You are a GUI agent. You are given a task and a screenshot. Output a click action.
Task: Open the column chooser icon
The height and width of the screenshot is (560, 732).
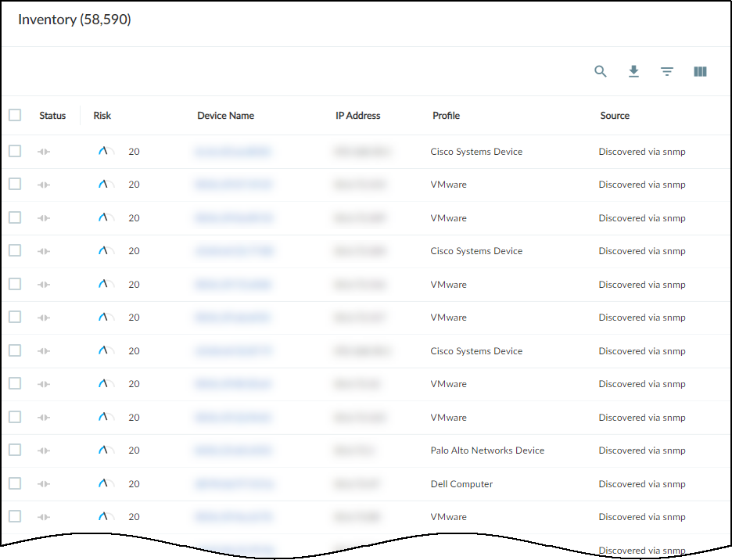[x=700, y=71]
